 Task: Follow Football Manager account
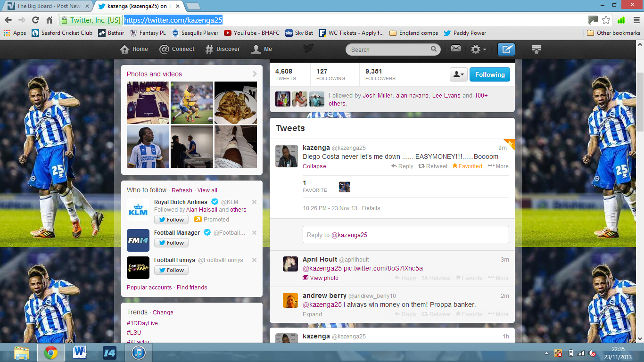tap(171, 243)
